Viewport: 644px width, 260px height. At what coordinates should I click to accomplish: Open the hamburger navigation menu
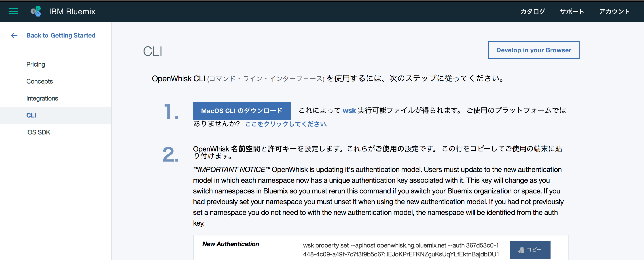point(13,11)
